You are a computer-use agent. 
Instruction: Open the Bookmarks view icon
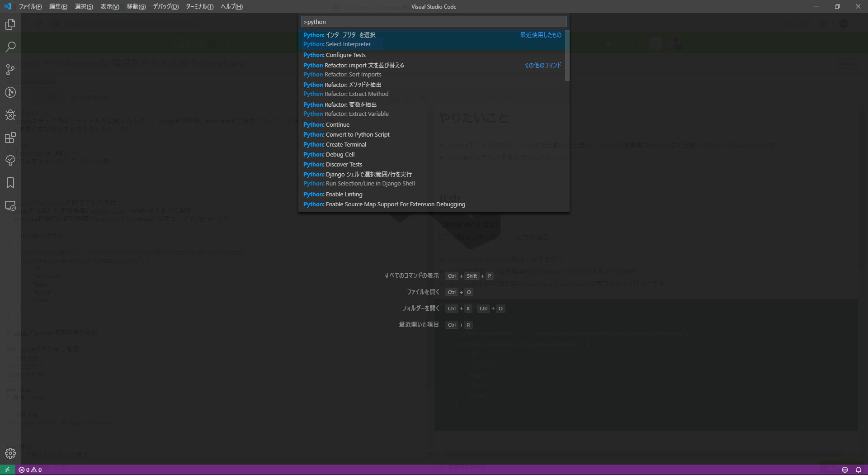(x=10, y=183)
